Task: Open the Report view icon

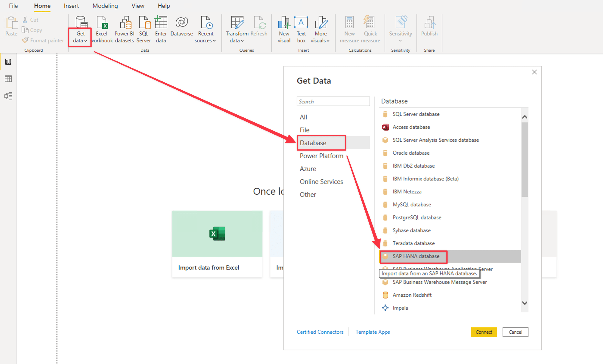Action: tap(8, 62)
